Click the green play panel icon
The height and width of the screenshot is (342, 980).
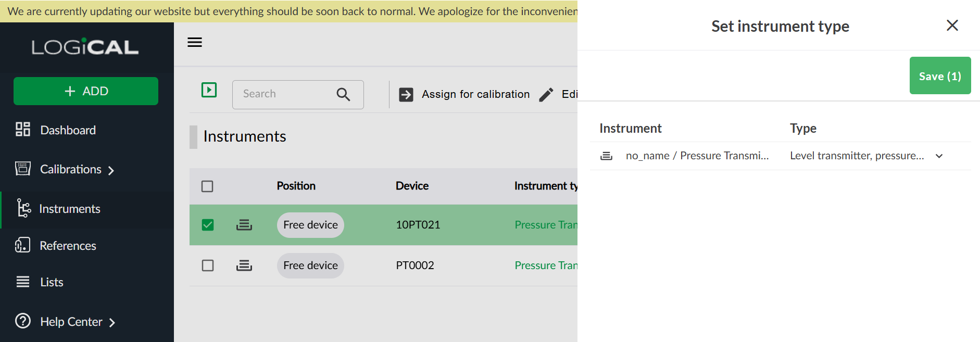tap(209, 90)
